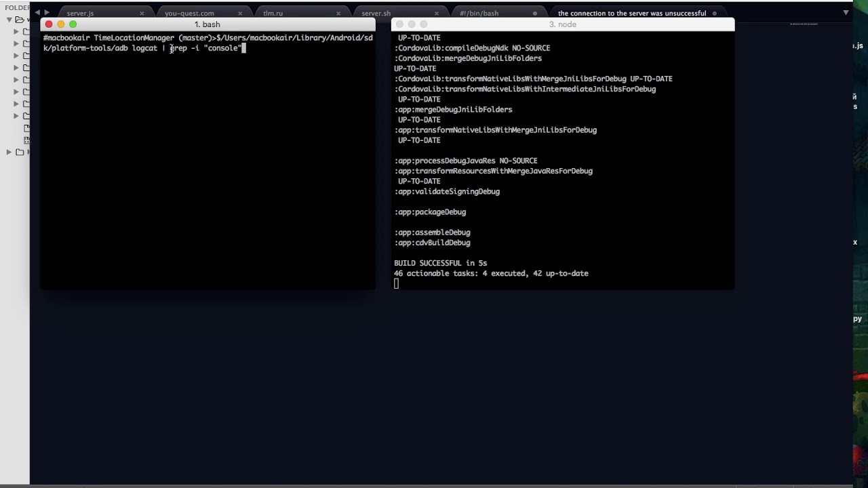This screenshot has height=488, width=868.
Task: Close the tlm.ru tab
Action: pos(338,14)
